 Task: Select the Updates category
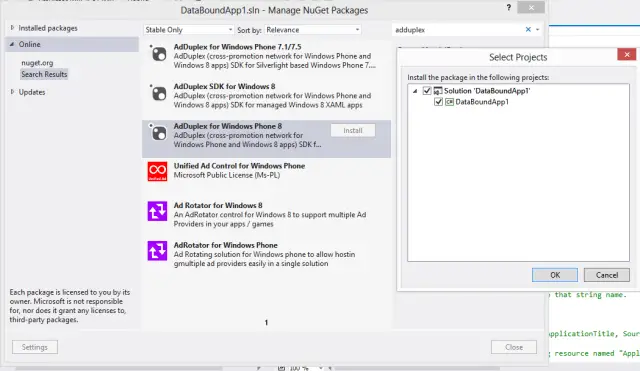(32, 92)
